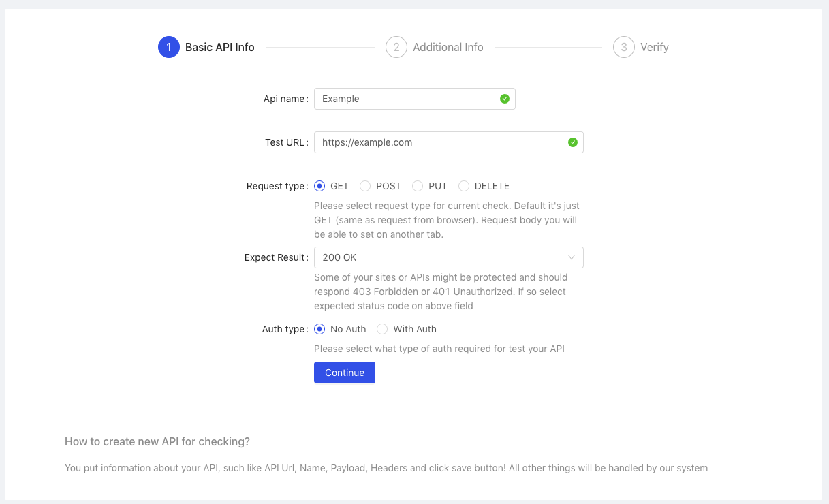
Task: Choose DELETE as request type
Action: [x=464, y=186]
